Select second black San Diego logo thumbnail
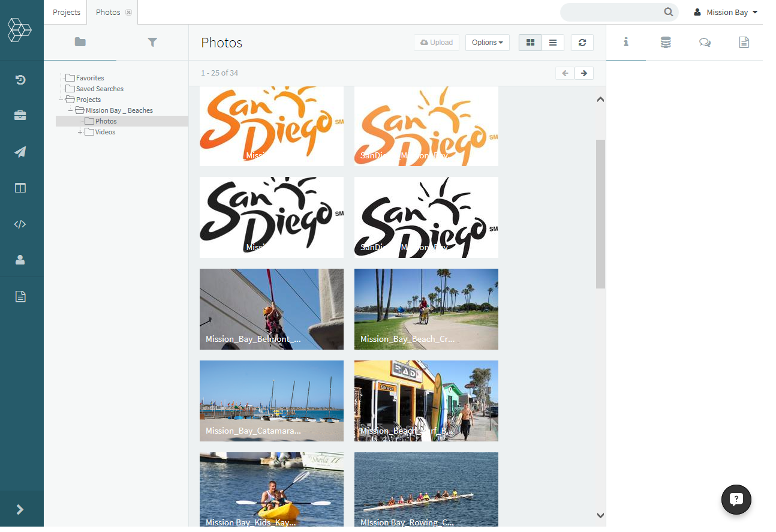 tap(426, 217)
